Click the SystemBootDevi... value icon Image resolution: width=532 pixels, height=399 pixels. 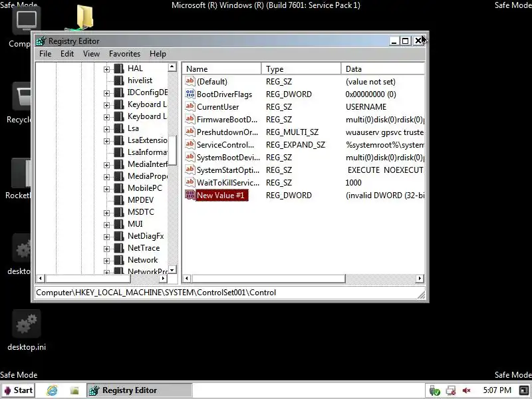point(190,157)
